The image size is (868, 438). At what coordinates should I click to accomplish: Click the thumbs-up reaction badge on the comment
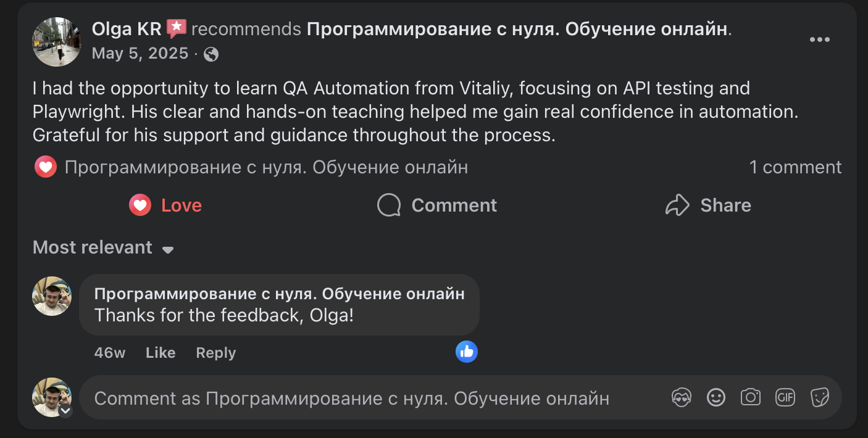467,352
